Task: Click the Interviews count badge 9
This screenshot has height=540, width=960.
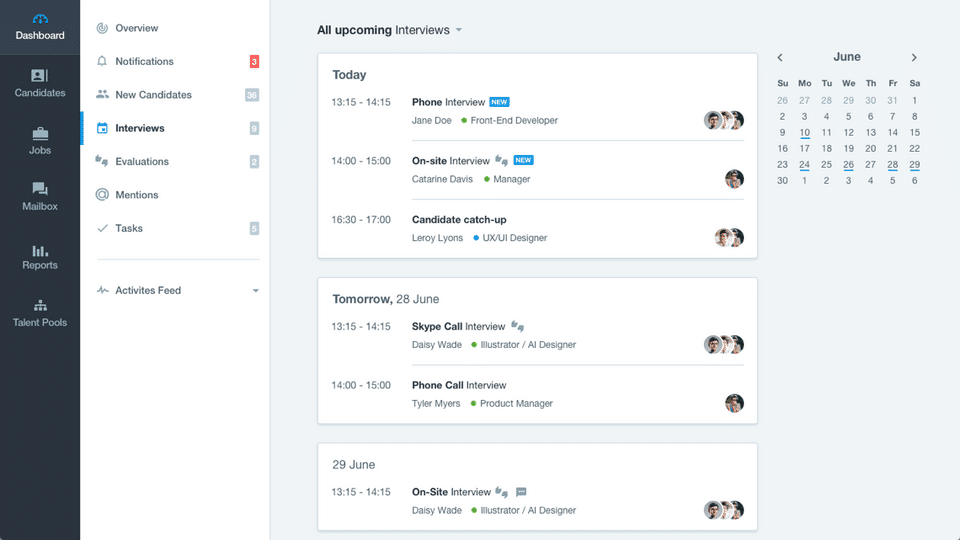Action: pos(254,128)
